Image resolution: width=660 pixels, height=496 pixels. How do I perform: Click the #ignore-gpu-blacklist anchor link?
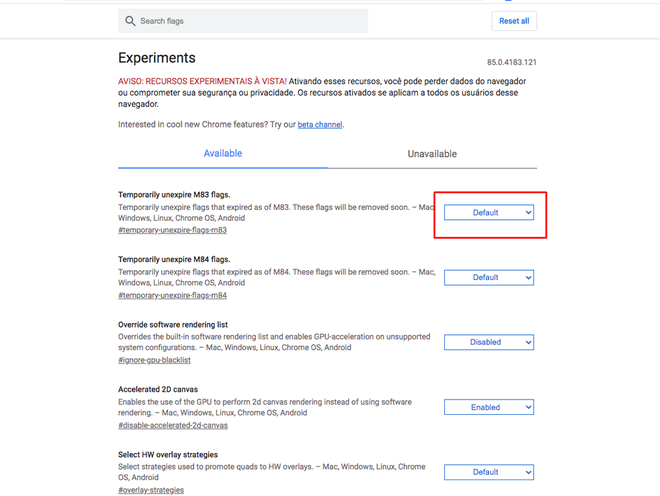pyautogui.click(x=154, y=360)
